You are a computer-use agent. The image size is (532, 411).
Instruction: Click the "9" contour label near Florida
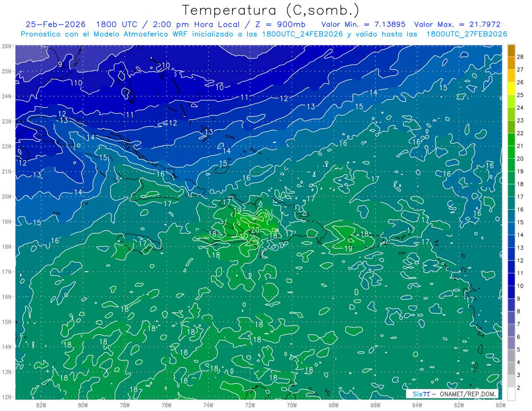point(60,65)
